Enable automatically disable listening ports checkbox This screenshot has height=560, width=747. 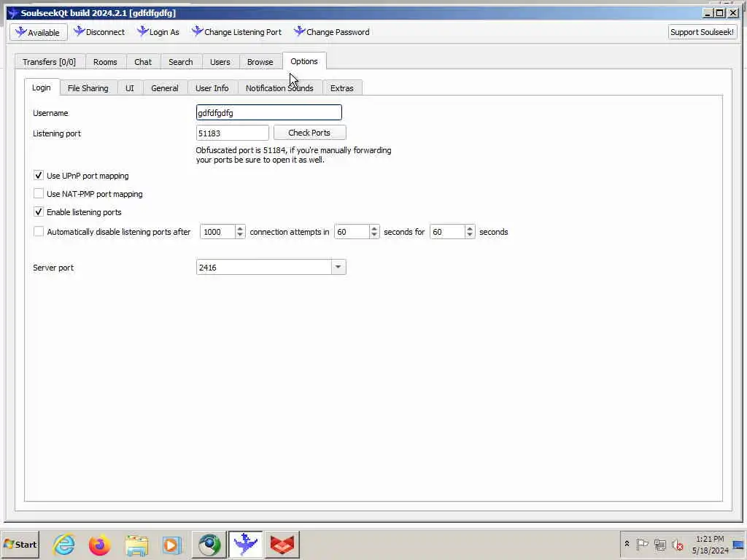coord(39,231)
